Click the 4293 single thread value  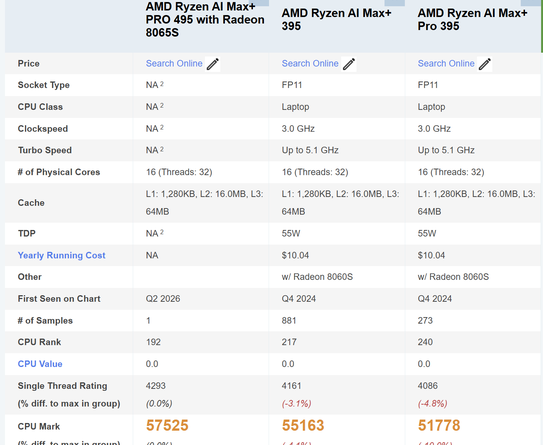156,386
